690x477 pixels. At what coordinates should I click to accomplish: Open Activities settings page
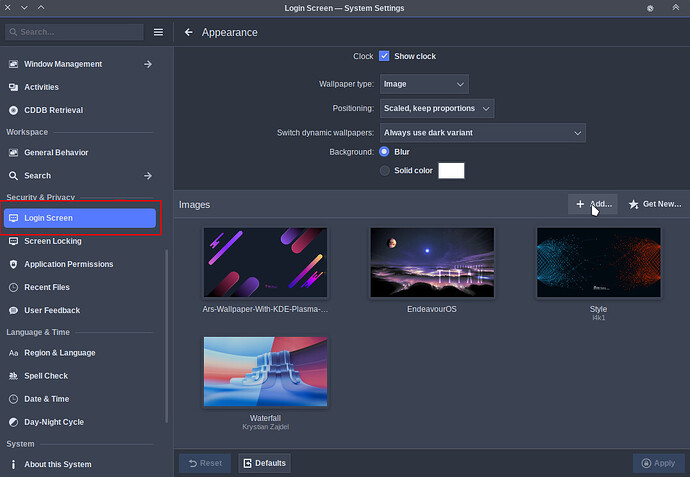(x=80, y=87)
